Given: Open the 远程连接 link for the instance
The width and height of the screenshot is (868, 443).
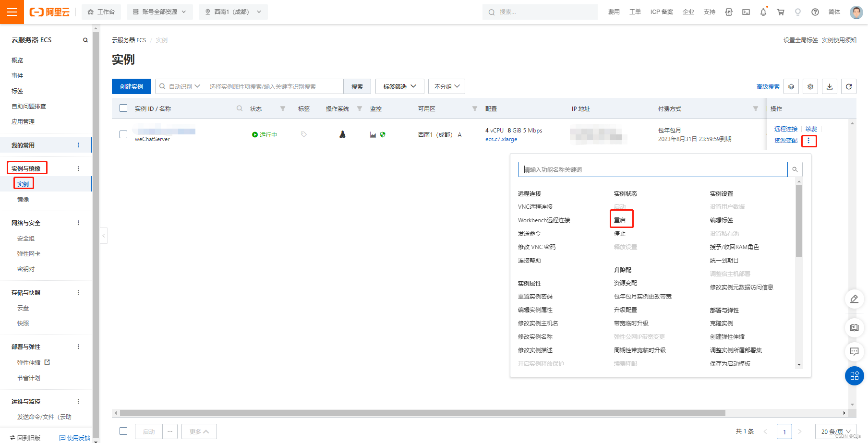Looking at the screenshot, I should 785,129.
